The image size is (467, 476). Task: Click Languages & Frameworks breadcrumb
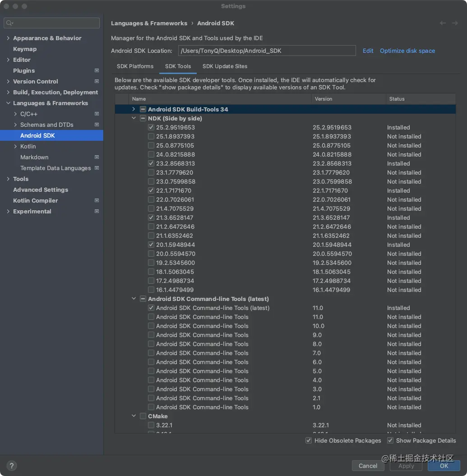[149, 23]
